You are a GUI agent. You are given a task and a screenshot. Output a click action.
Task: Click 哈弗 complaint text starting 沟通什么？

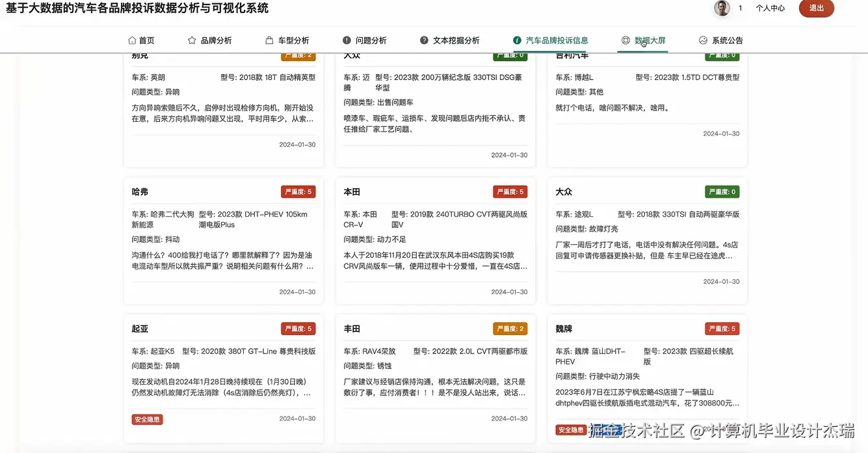coord(223,261)
